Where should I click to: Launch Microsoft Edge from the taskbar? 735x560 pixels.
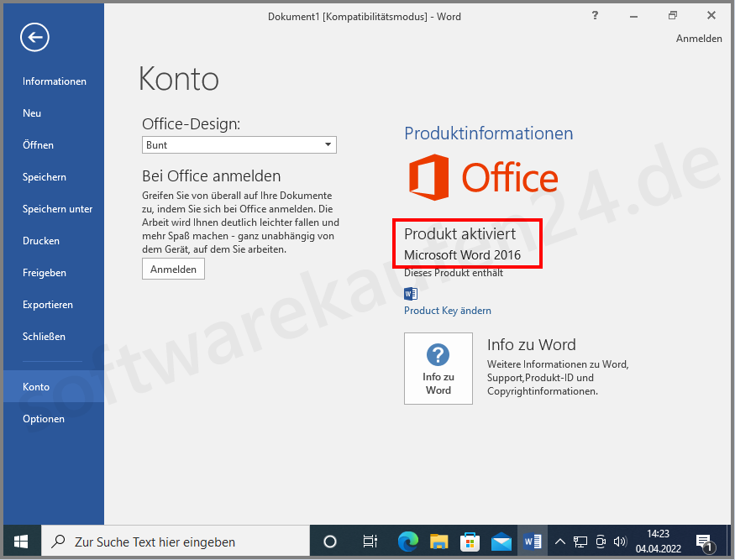[408, 542]
